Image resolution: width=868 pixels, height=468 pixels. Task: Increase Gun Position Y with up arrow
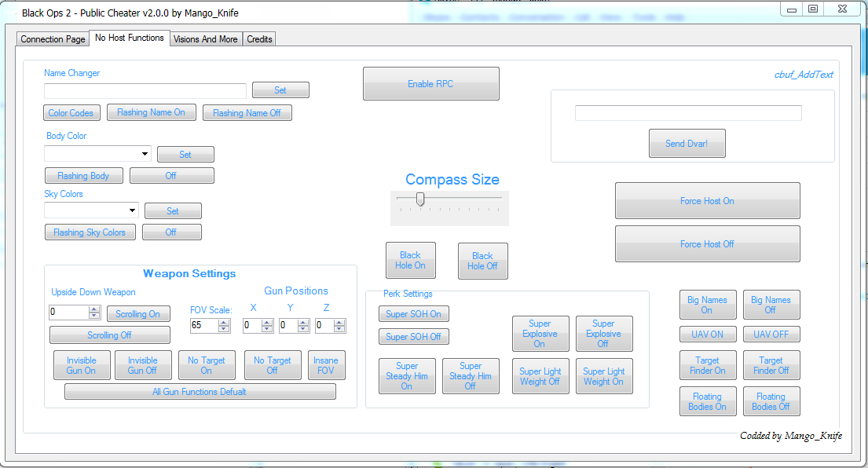click(303, 323)
